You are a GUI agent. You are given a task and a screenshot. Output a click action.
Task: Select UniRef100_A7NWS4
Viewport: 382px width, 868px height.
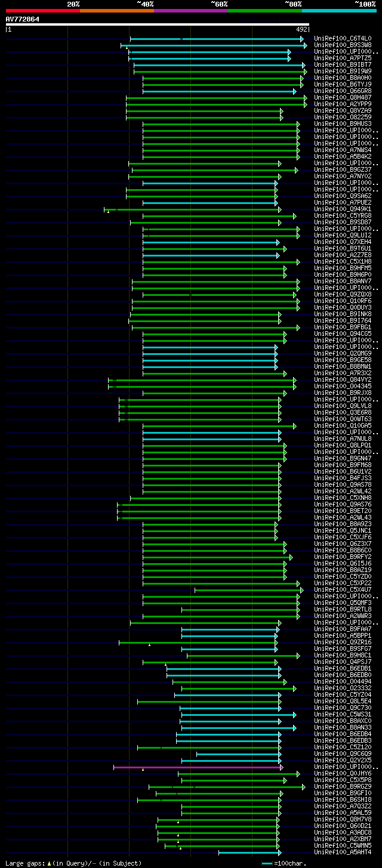(343, 150)
